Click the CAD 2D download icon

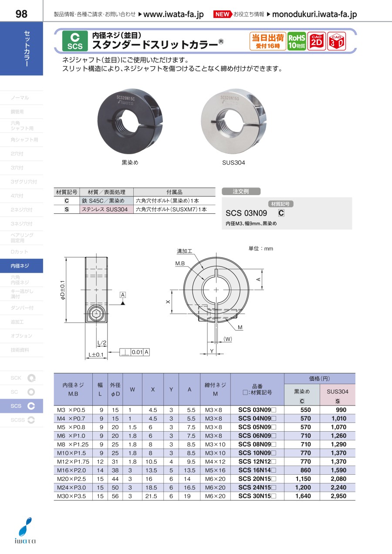(317, 41)
